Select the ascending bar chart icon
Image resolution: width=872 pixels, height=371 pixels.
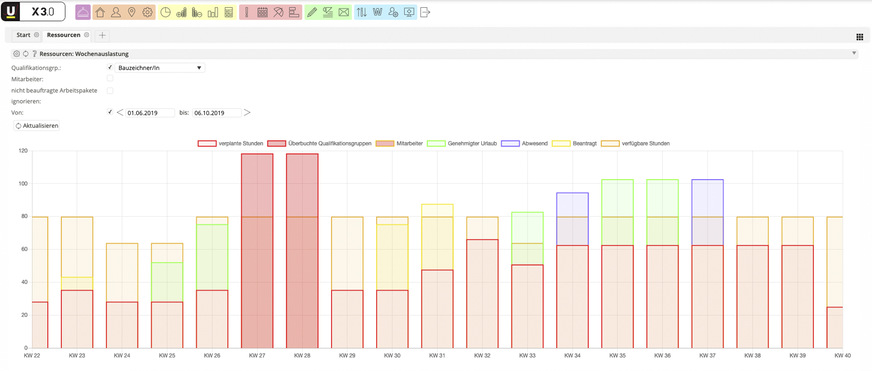coord(181,12)
